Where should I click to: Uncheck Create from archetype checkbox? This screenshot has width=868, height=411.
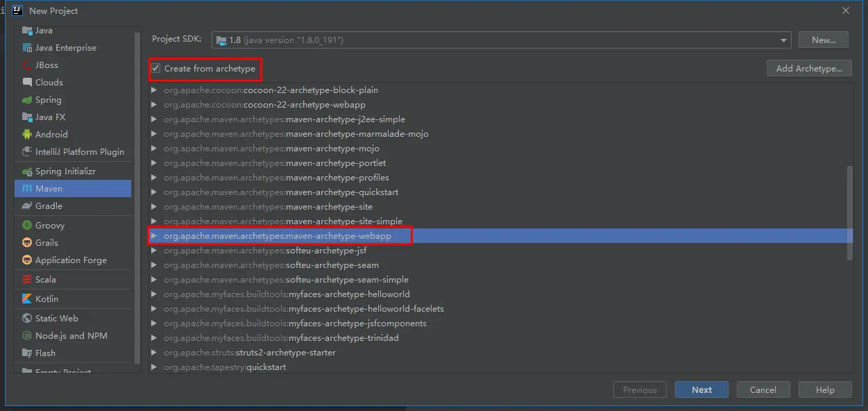[156, 69]
